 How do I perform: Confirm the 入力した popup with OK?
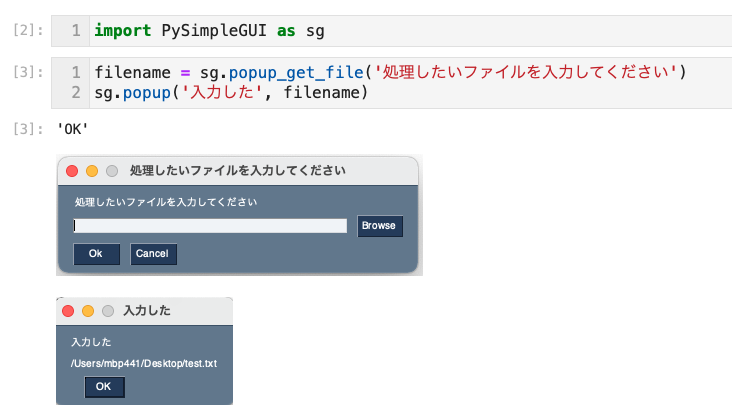click(104, 386)
